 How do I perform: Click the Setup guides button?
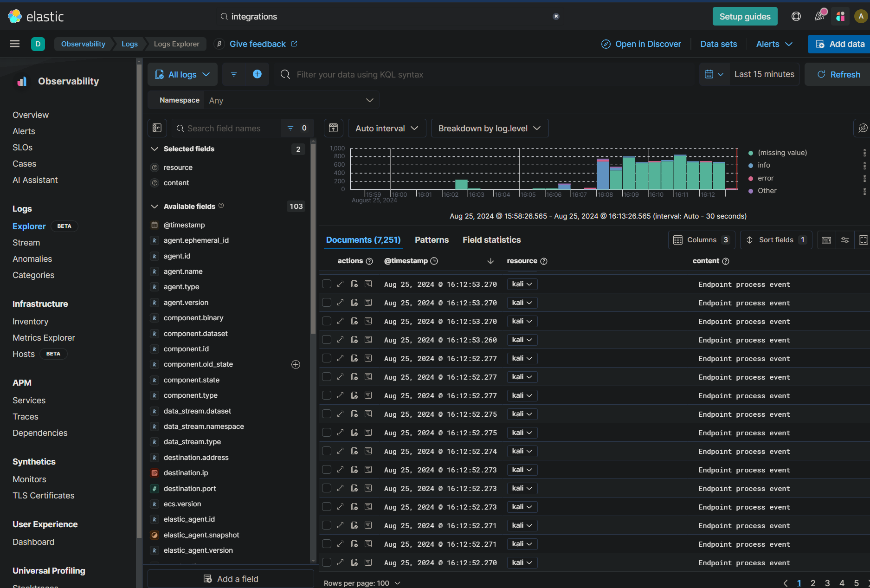point(745,17)
